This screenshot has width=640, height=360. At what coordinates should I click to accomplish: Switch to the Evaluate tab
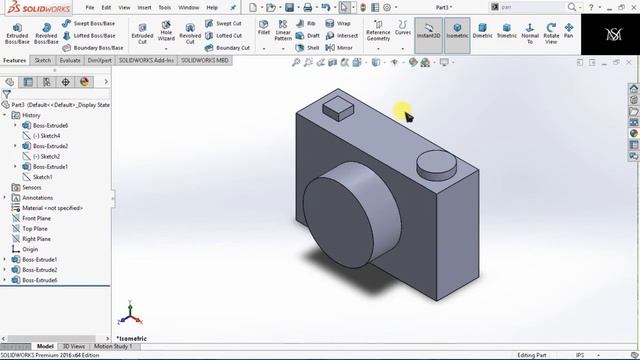70,60
